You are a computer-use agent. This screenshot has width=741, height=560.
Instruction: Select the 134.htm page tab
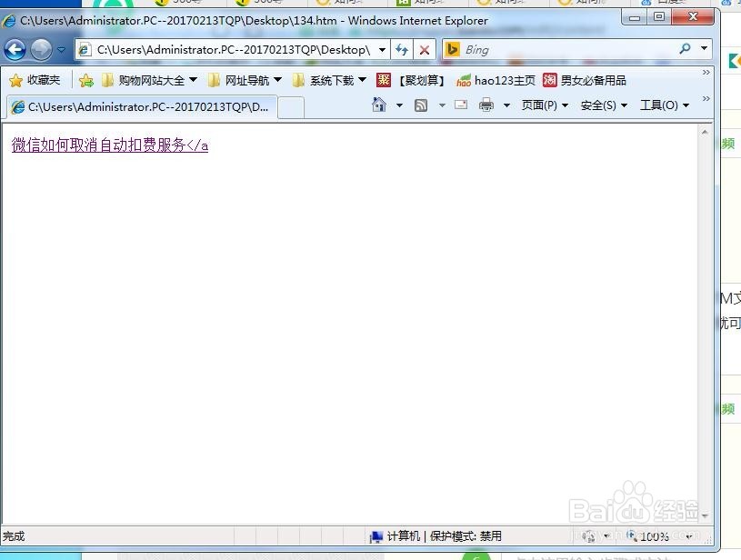point(142,106)
